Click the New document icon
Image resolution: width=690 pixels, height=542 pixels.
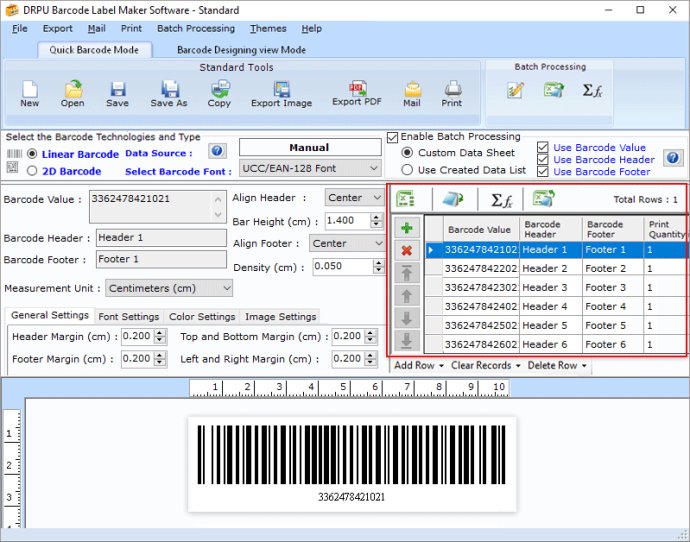[29, 89]
